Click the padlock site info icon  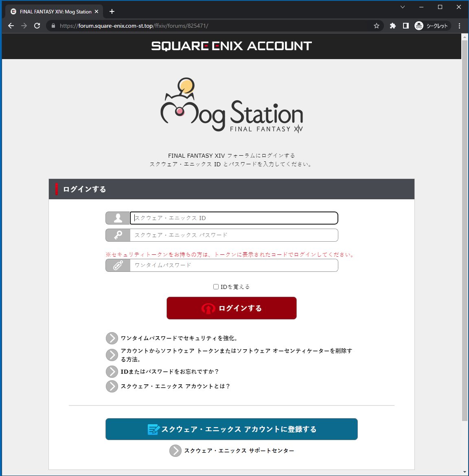point(53,26)
